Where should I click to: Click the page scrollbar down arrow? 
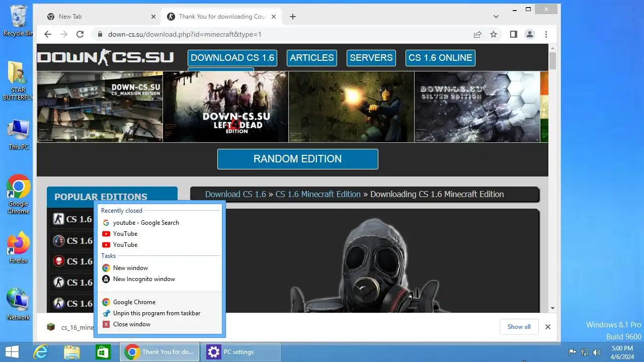click(x=552, y=308)
